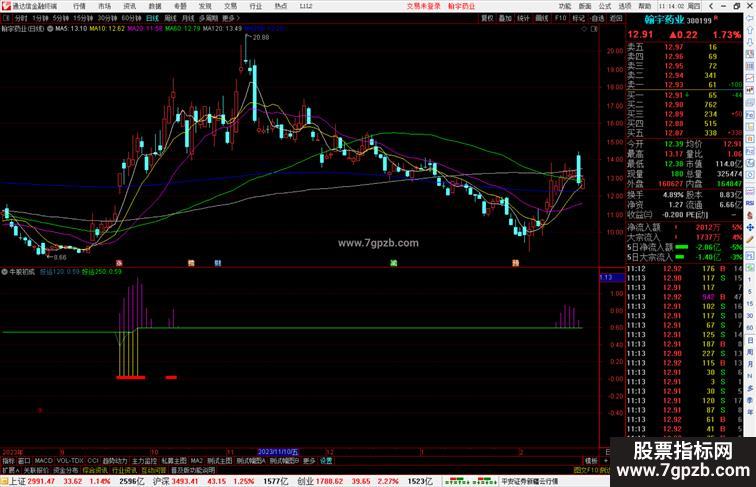Open the 窗口 window selector
The height and width of the screenshot is (487, 756).
pyautogui.click(x=24, y=461)
